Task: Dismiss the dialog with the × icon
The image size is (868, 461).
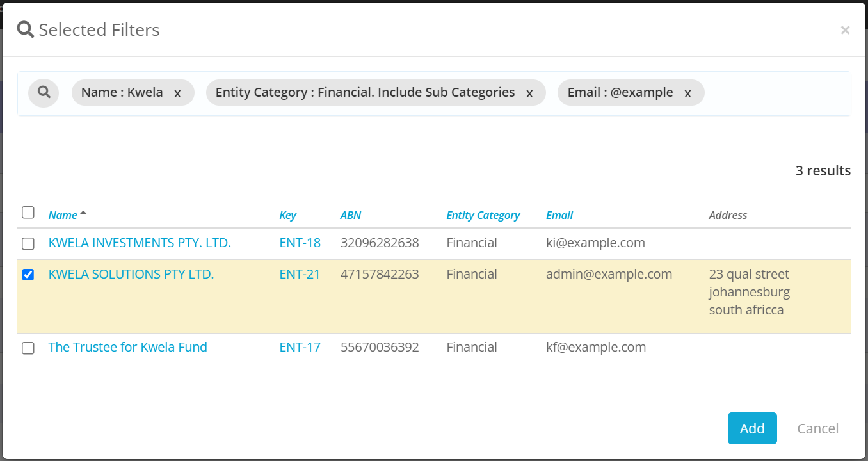Action: tap(845, 29)
